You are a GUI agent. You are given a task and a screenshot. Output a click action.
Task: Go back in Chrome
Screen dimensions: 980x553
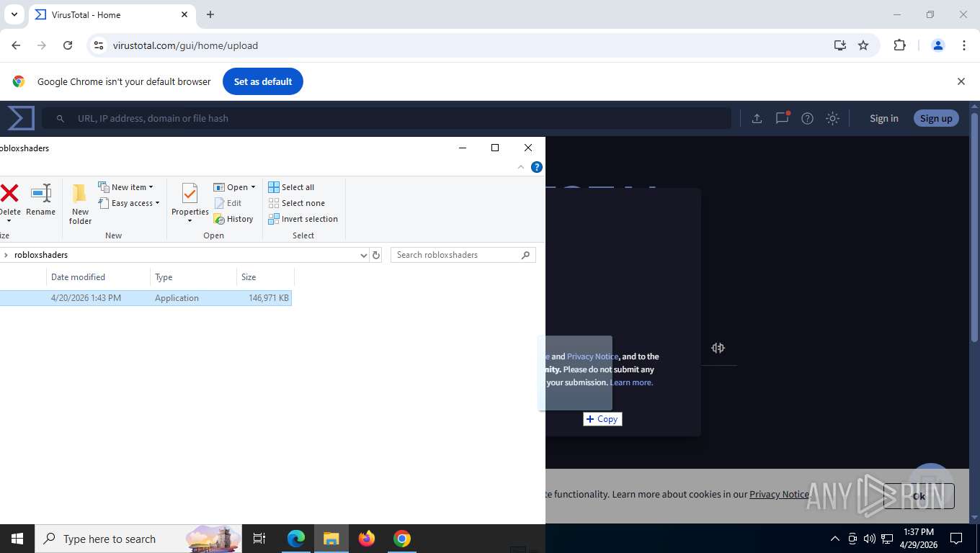[16, 45]
